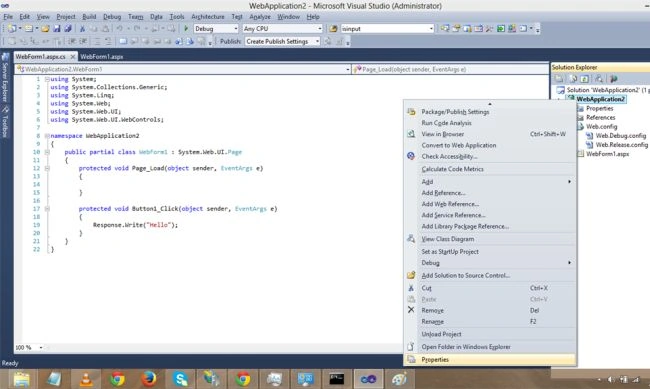Open the Analyze menu
The height and width of the screenshot is (389, 650).
(260, 17)
